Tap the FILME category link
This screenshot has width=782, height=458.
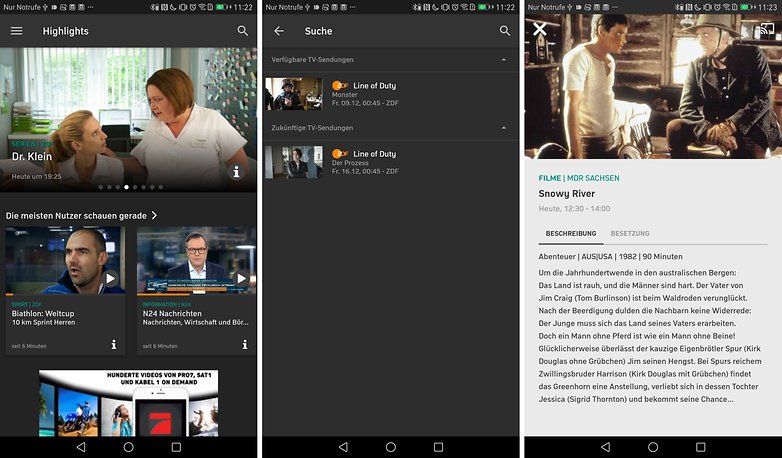click(550, 178)
